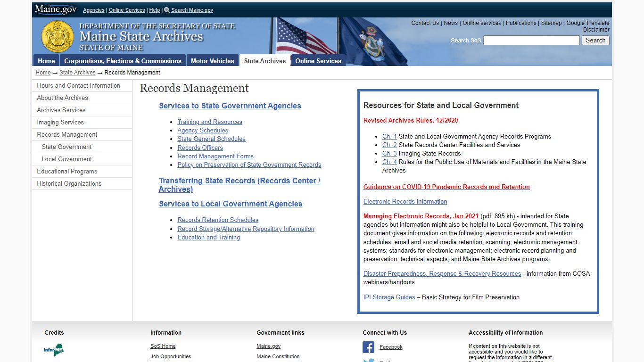Open Records Officers link
644x362 pixels.
click(200, 148)
